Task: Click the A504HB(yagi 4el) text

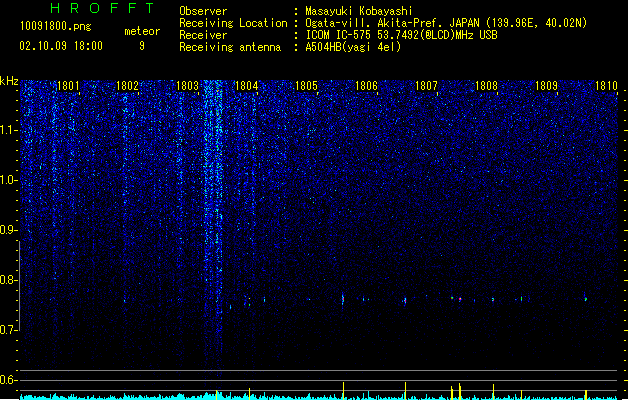Action: tap(353, 47)
